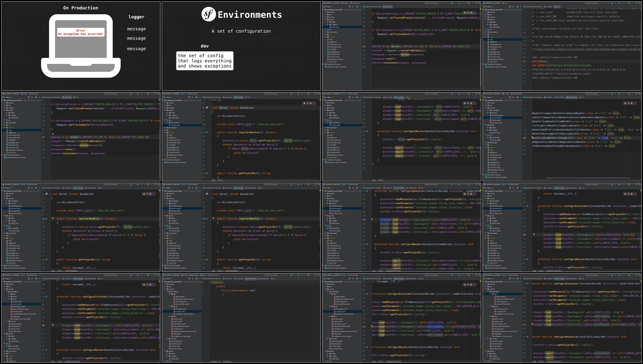Click the Symfony logo beside Environments title

point(208,14)
